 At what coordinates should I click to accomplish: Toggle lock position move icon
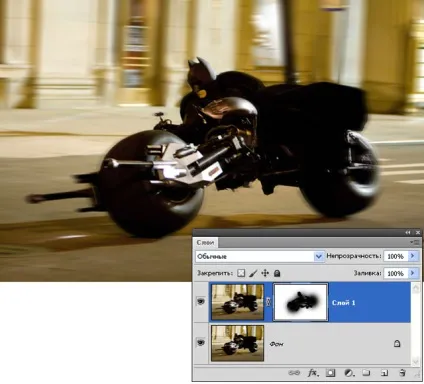click(265, 273)
